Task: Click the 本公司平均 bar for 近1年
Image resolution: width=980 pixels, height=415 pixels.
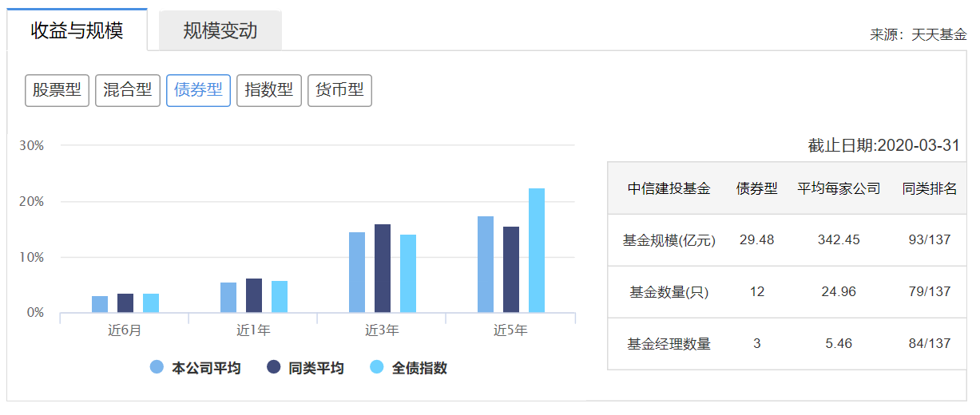Action: coord(228,298)
